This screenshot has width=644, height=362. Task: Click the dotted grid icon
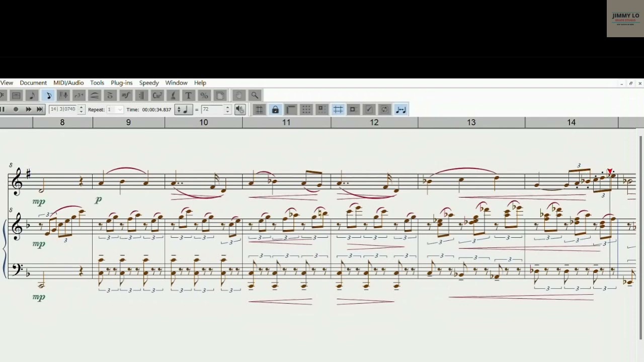[x=306, y=110]
